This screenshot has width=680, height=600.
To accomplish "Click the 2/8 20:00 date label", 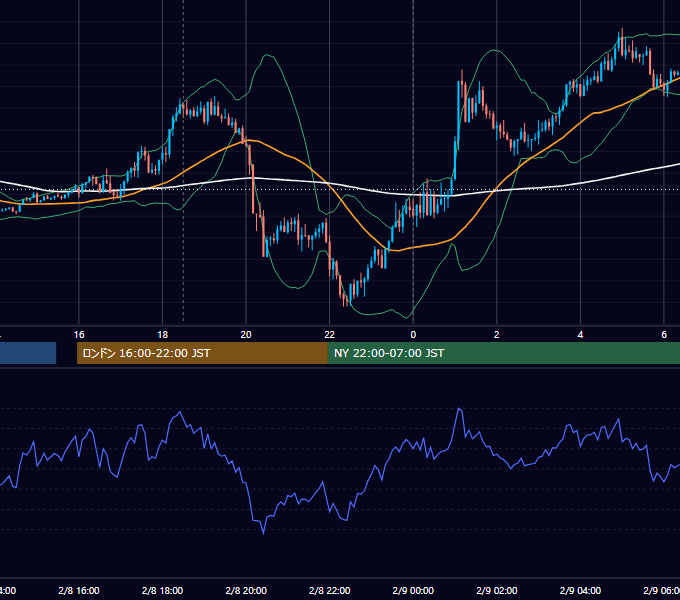I will tap(246, 590).
